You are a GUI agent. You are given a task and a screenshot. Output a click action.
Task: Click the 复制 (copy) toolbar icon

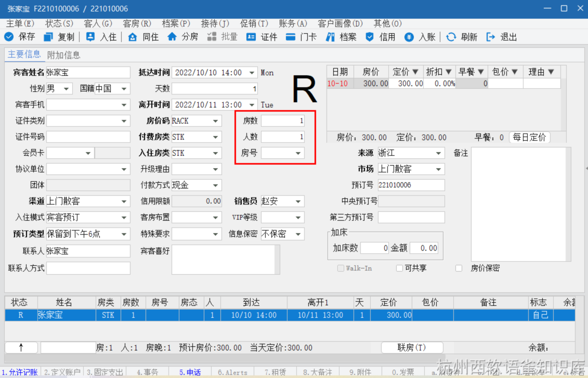coord(48,37)
